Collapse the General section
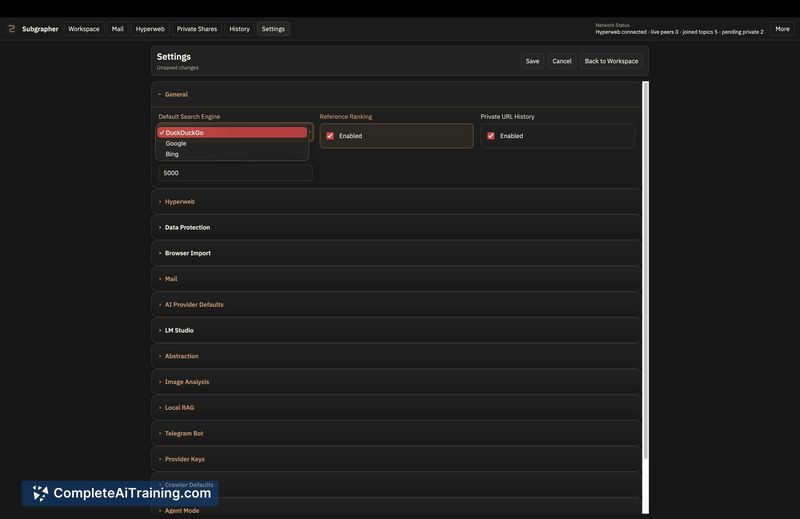Screen dimensions: 800x519 396,94
